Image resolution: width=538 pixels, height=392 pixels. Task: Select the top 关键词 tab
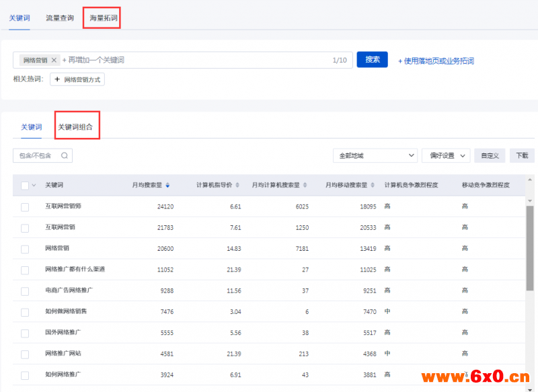20,18
